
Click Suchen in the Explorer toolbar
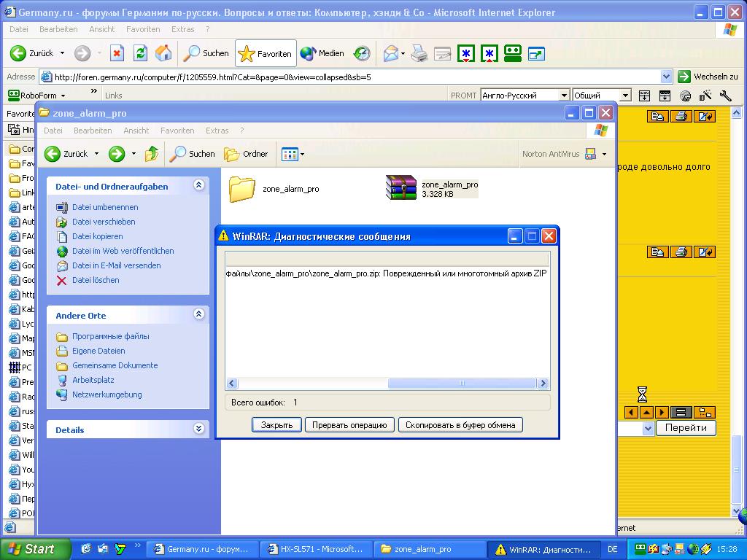[193, 154]
